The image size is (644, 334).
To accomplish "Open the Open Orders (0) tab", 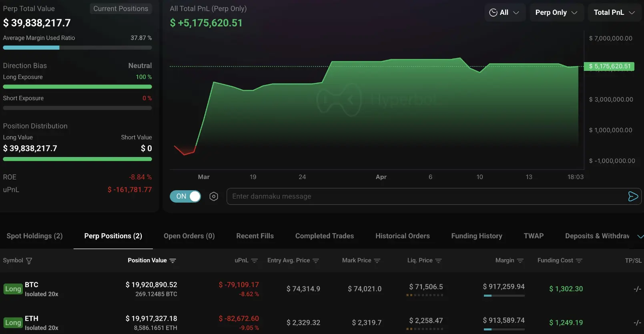I will pos(189,236).
